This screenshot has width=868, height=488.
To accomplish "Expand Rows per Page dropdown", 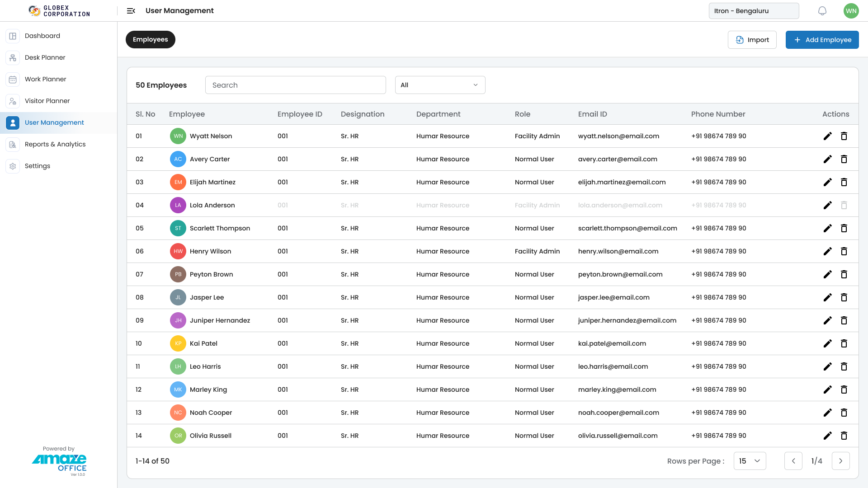I will click(750, 461).
